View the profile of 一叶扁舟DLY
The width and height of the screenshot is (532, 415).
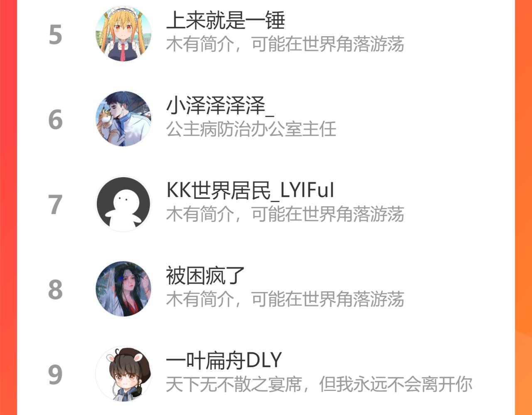click(224, 361)
